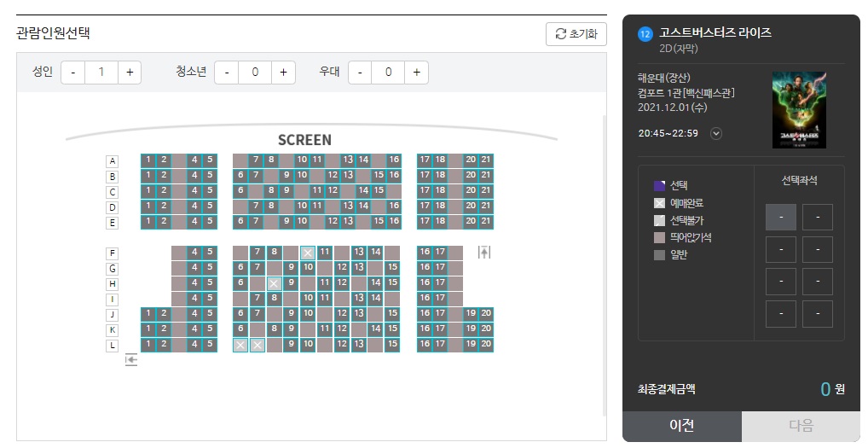Click the 청소년 count field showing 0
Viewport: 868px width, 448px height.
point(255,73)
